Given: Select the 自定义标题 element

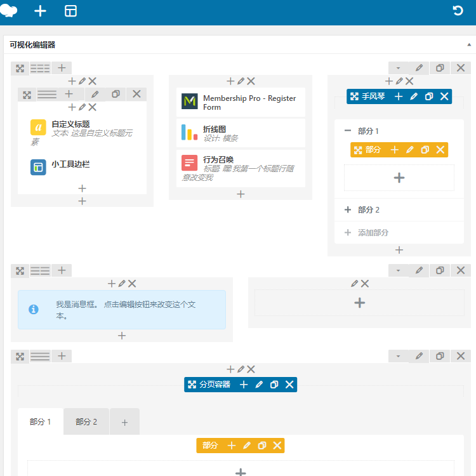Looking at the screenshot, I should (x=82, y=133).
